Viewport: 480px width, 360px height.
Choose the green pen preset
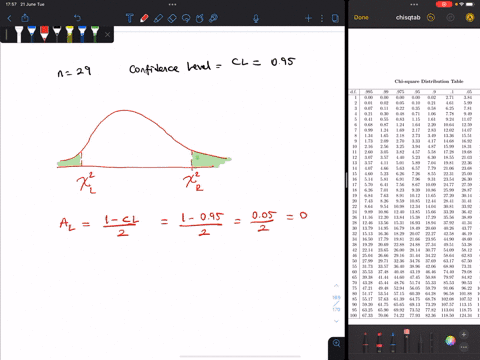(95, 34)
